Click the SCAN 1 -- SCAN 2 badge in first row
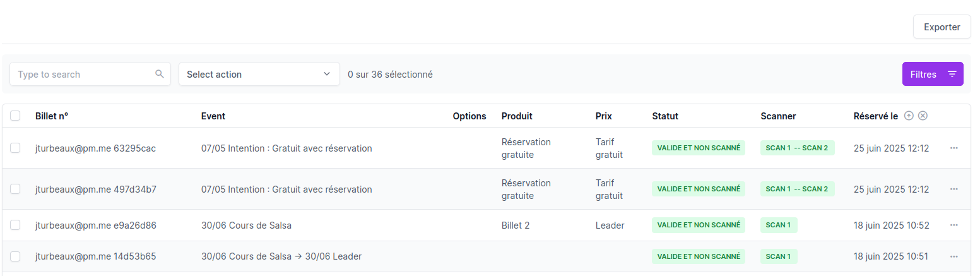 click(797, 148)
